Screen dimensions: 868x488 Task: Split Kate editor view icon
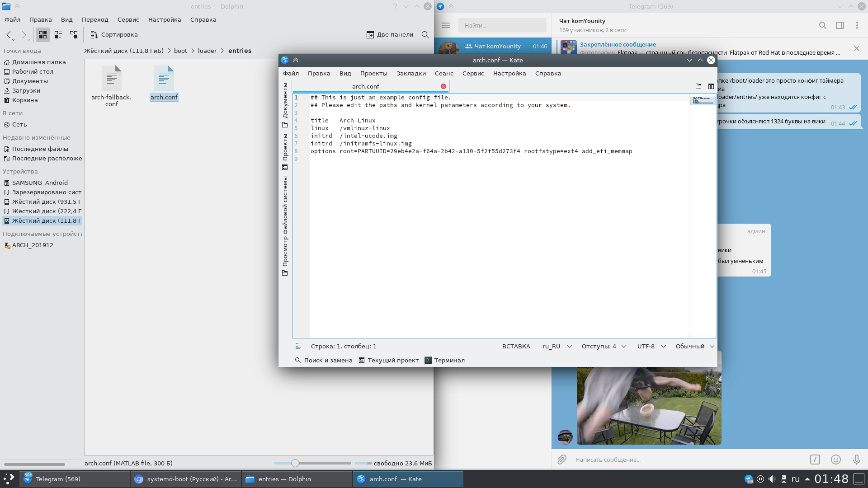[x=711, y=86]
